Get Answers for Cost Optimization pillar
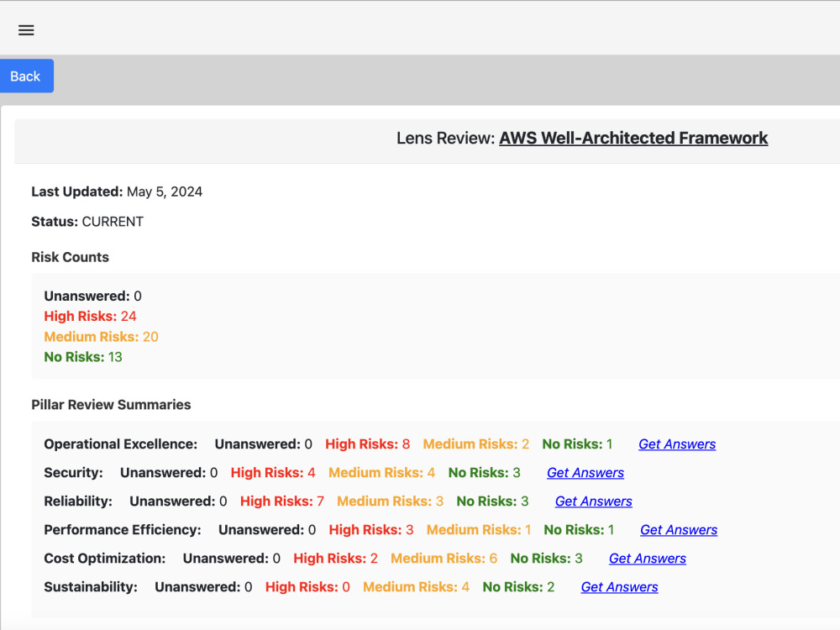The height and width of the screenshot is (630, 840). (647, 558)
